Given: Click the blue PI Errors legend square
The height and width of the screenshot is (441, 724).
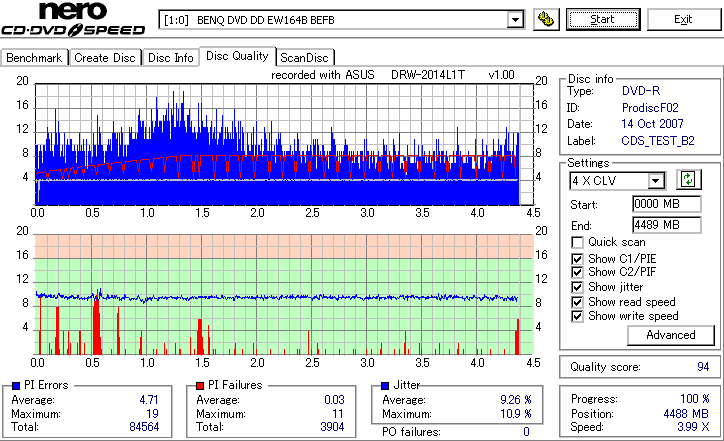Looking at the screenshot, I should click(16, 386).
